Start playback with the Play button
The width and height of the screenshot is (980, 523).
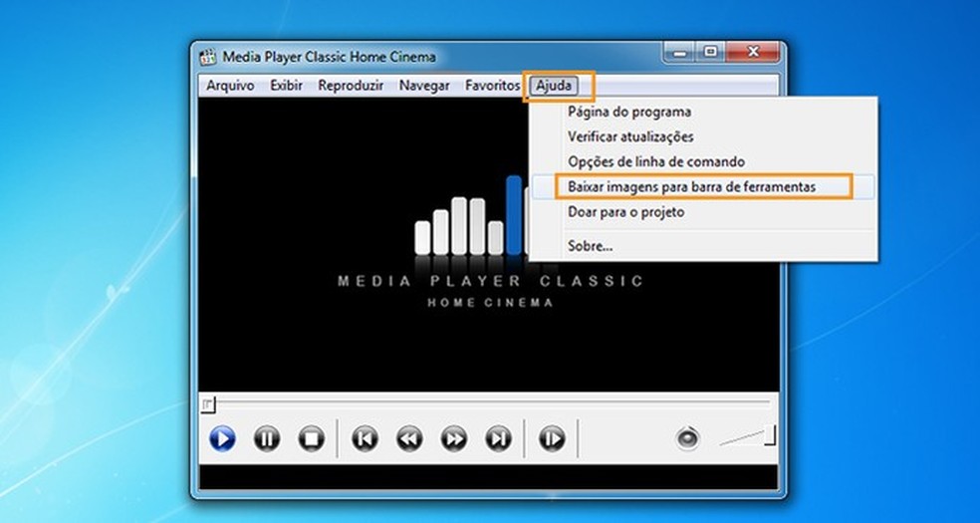tap(222, 438)
